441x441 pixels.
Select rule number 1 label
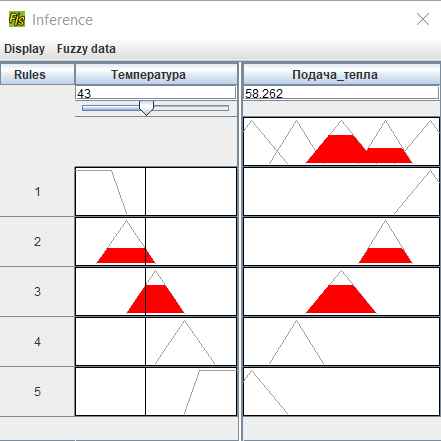37,192
